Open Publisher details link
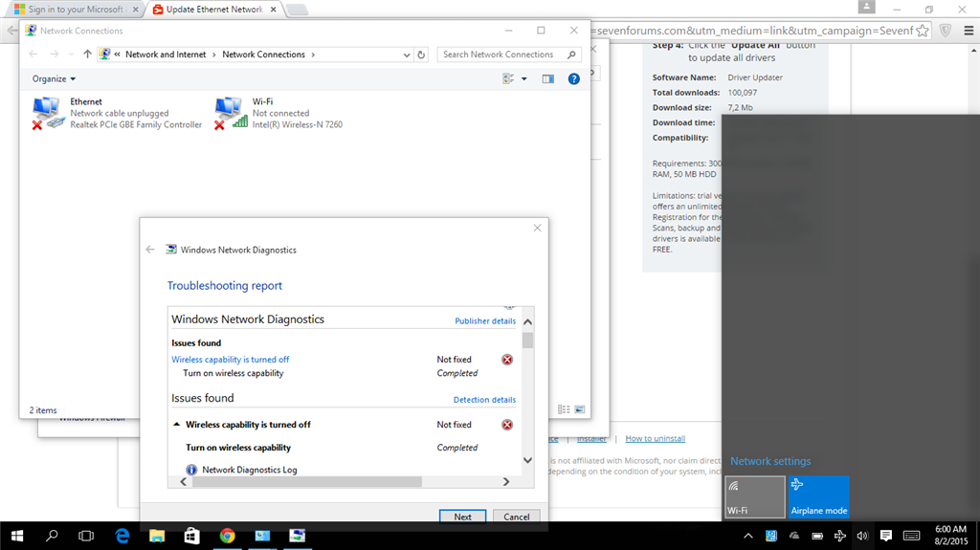 coord(485,320)
